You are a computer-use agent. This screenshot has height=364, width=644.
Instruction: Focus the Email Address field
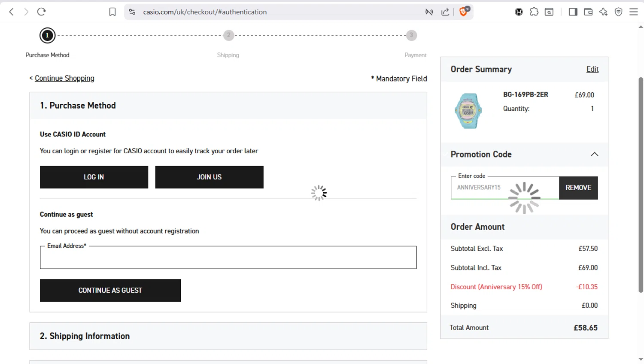tap(228, 258)
